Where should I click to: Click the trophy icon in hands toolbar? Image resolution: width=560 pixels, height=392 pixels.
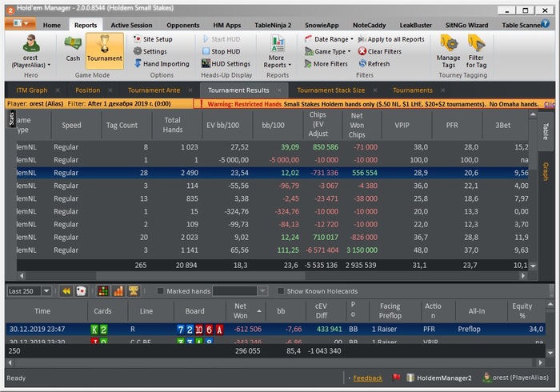(x=134, y=291)
